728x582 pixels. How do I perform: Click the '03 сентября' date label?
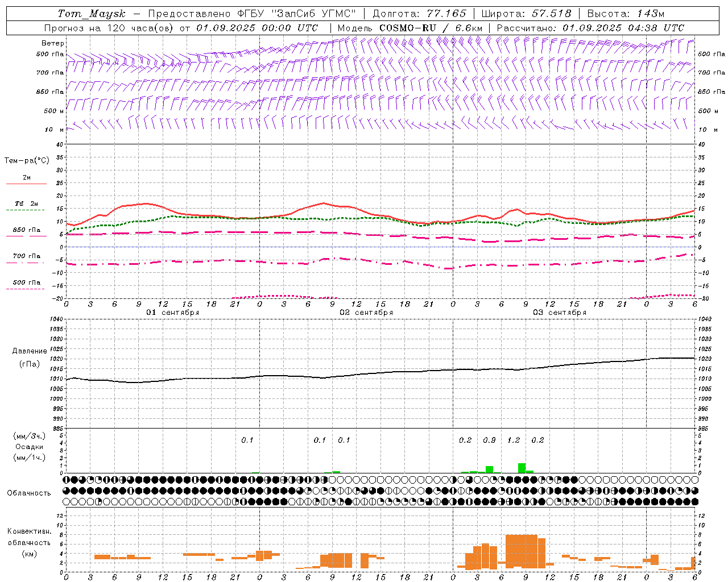tap(560, 313)
